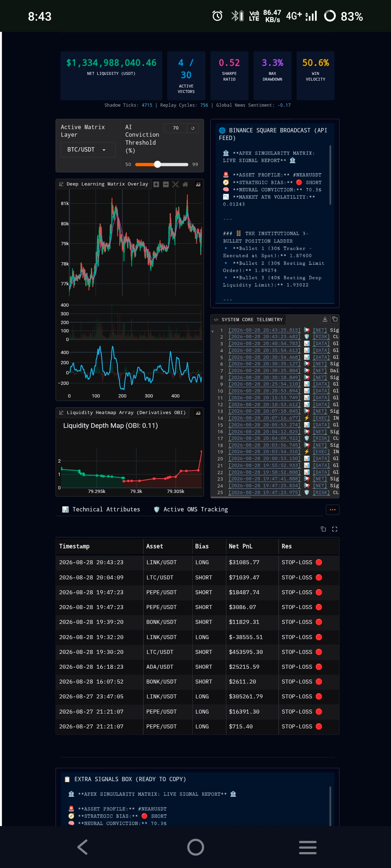
Task: Open the three-dot overflow tab menu
Action: [333, 510]
